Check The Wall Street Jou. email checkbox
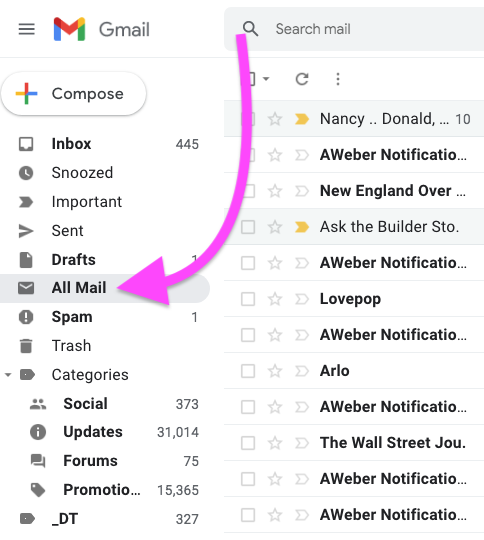The height and width of the screenshot is (540, 484). pos(248,443)
